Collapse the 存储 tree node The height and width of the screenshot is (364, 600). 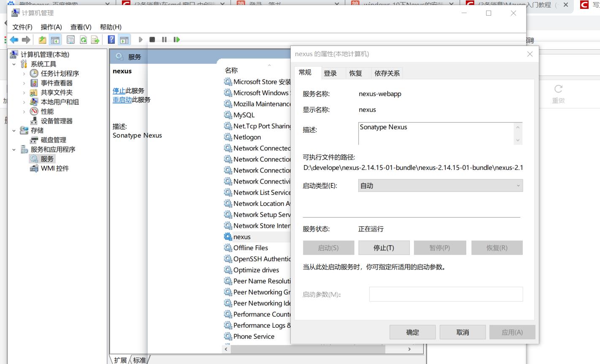pos(14,130)
